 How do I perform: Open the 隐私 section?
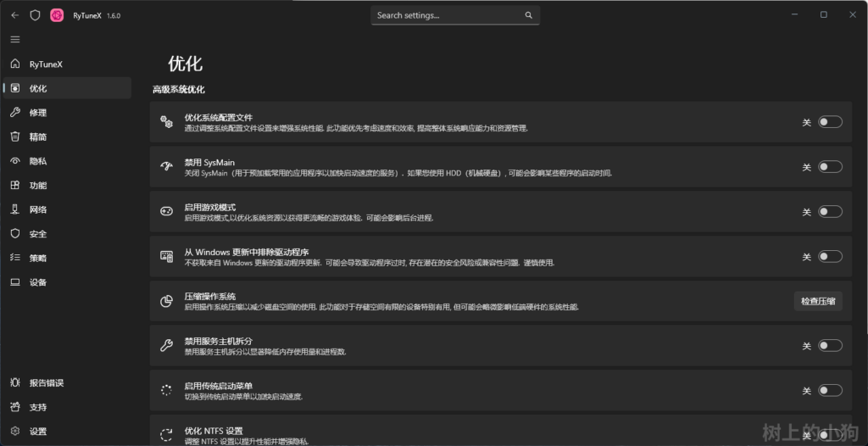[67, 161]
